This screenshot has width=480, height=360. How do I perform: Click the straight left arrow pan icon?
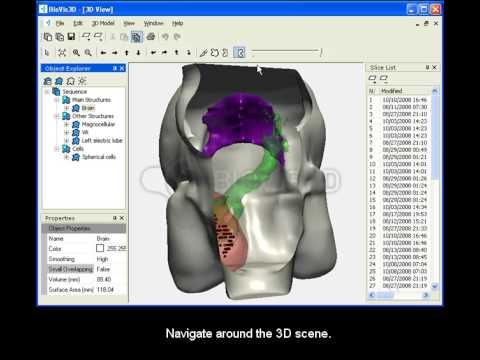pos(103,53)
